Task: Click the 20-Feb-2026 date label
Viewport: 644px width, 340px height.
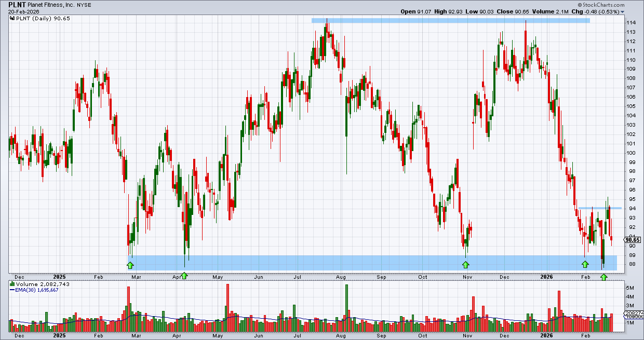Action: pos(23,11)
